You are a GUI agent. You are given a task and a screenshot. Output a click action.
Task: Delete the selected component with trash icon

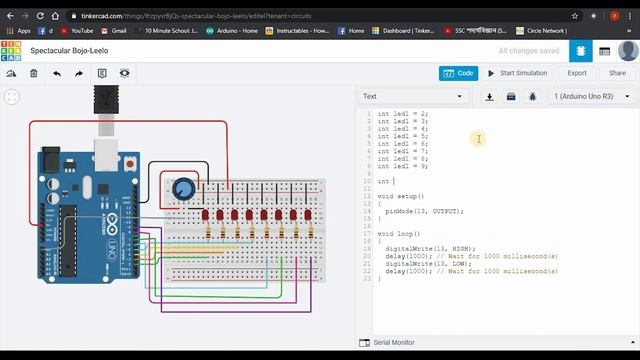pos(33,73)
